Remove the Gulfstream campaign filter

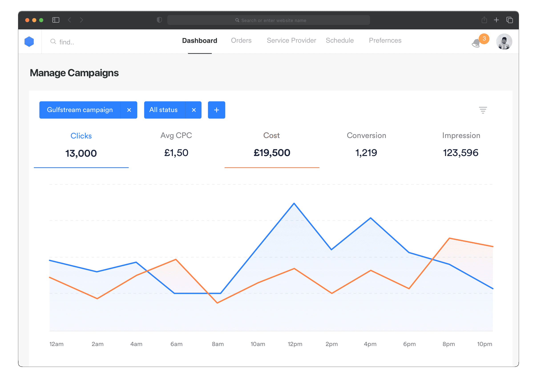[x=129, y=110]
